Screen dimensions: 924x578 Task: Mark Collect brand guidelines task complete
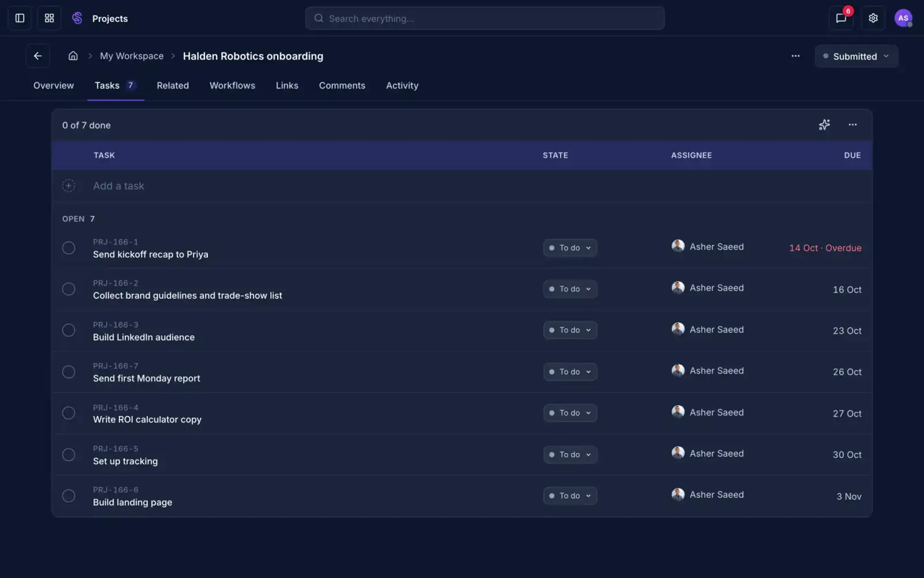[69, 289]
